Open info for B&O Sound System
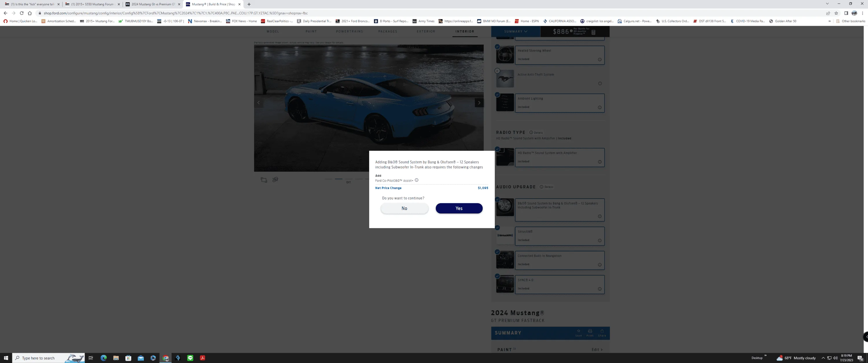 point(600,216)
